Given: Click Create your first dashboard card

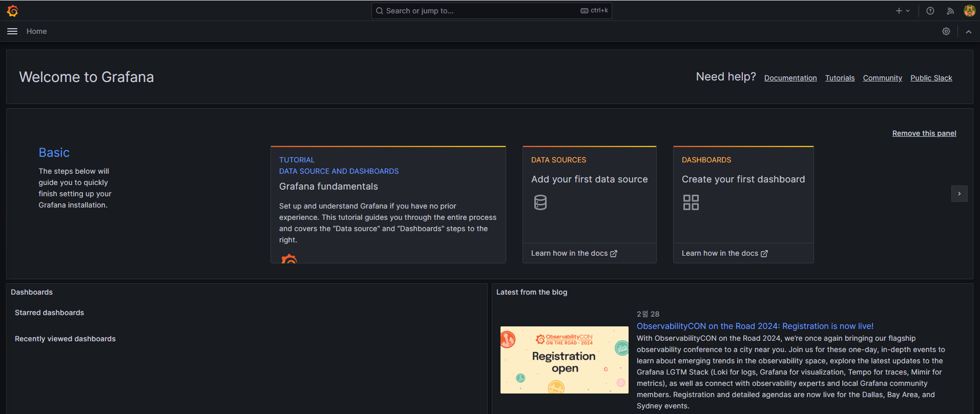Looking at the screenshot, I should click(x=743, y=204).
